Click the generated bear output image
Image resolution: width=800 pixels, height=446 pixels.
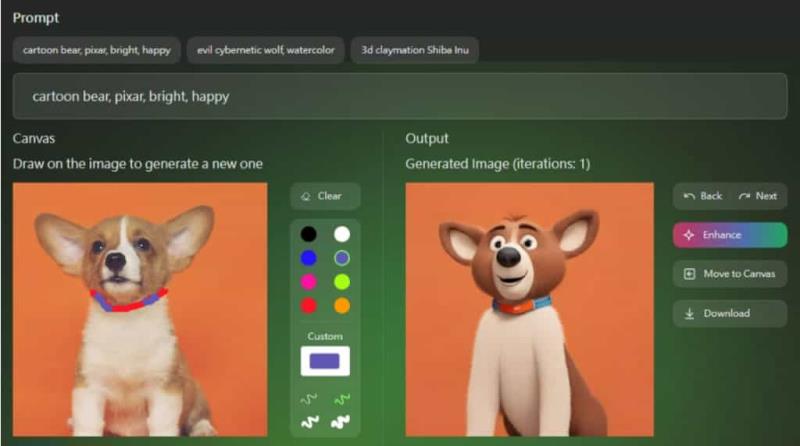[530, 309]
